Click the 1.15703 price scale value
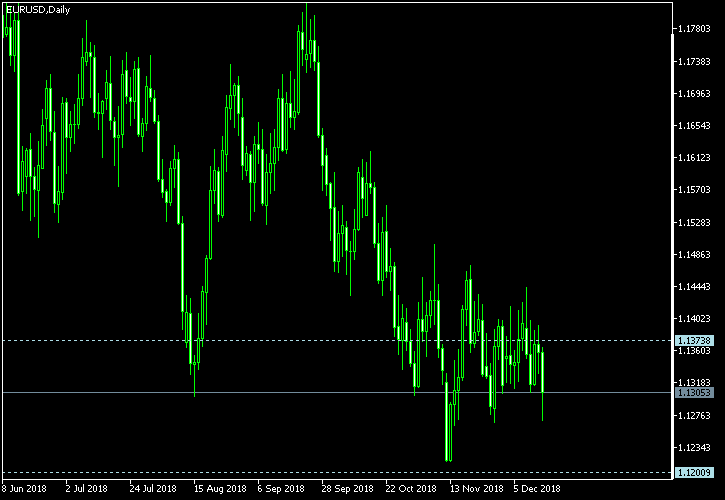Screen dimensions: 725x500 (694, 190)
